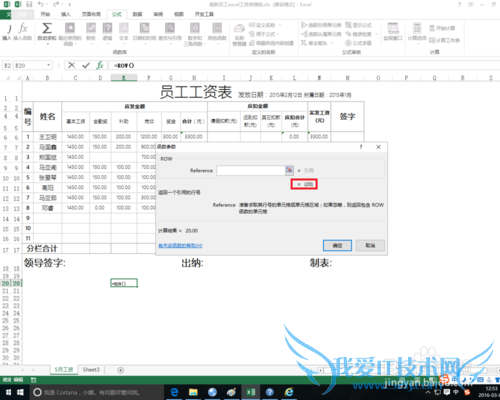Switch to the Developer (开发工具) tab
500x400 pixels.
204,14
